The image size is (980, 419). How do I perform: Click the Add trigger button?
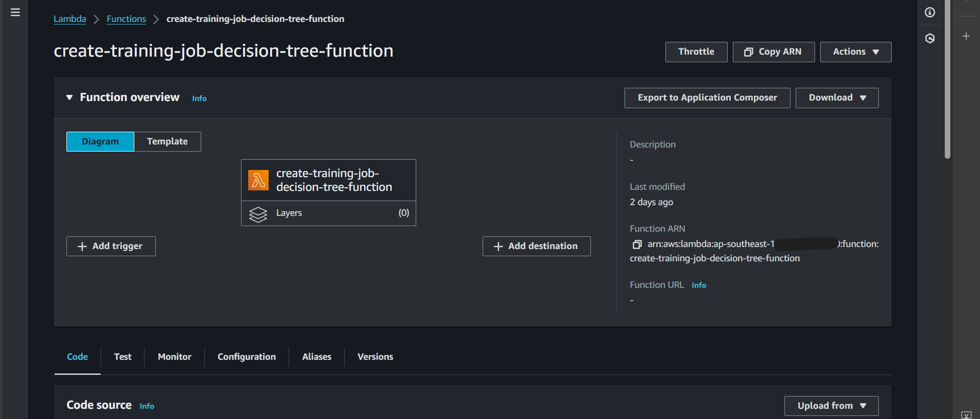[111, 246]
